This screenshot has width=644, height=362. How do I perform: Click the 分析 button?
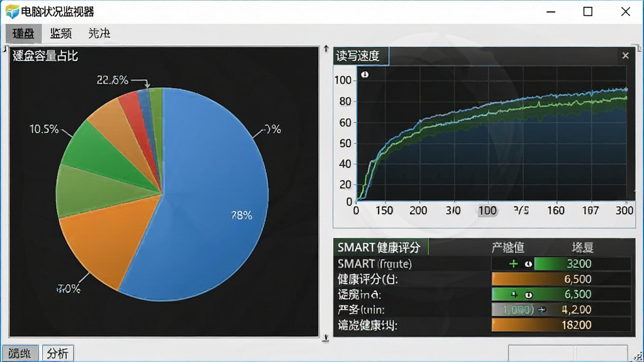(58, 353)
